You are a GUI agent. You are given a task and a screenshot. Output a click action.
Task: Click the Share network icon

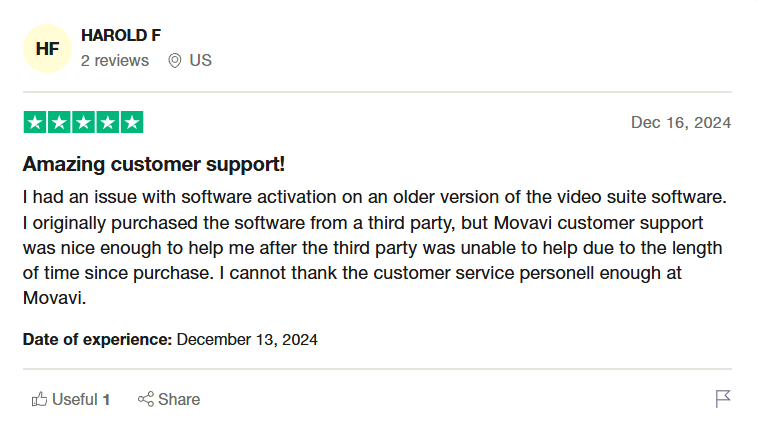tap(146, 399)
